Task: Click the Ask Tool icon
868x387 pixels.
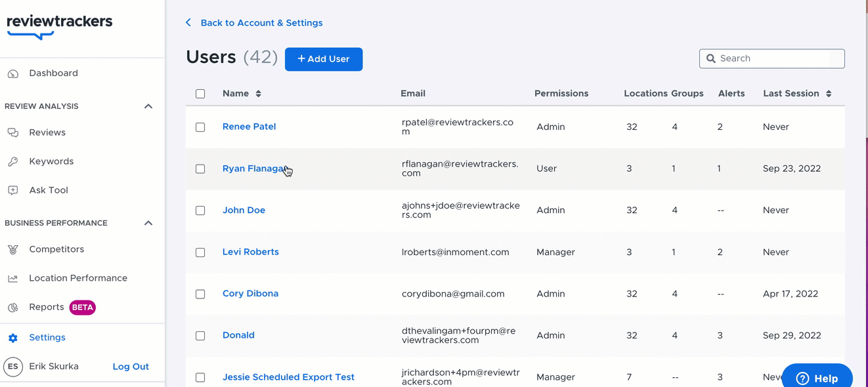Action: click(x=13, y=190)
